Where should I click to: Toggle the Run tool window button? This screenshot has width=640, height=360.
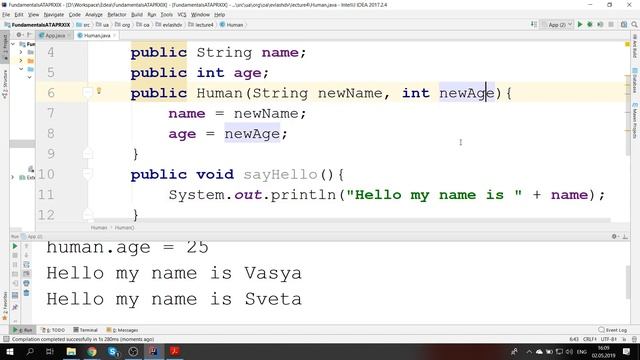[23, 330]
